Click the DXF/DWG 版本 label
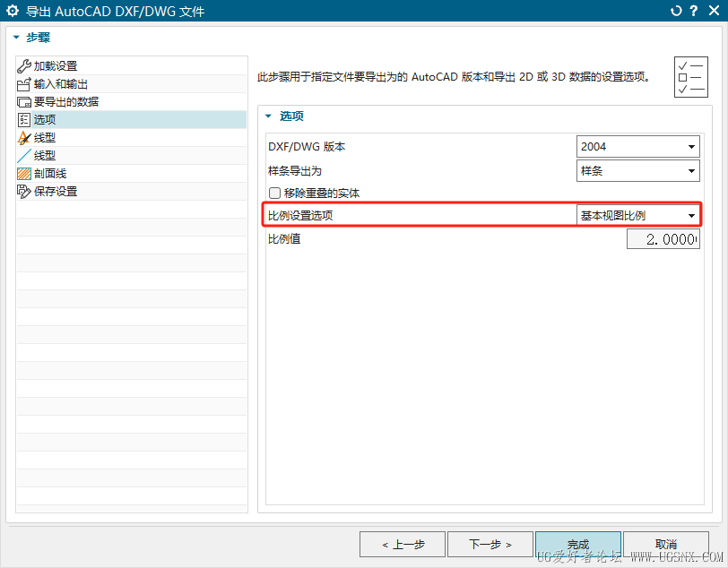The image size is (728, 568). coord(307,147)
